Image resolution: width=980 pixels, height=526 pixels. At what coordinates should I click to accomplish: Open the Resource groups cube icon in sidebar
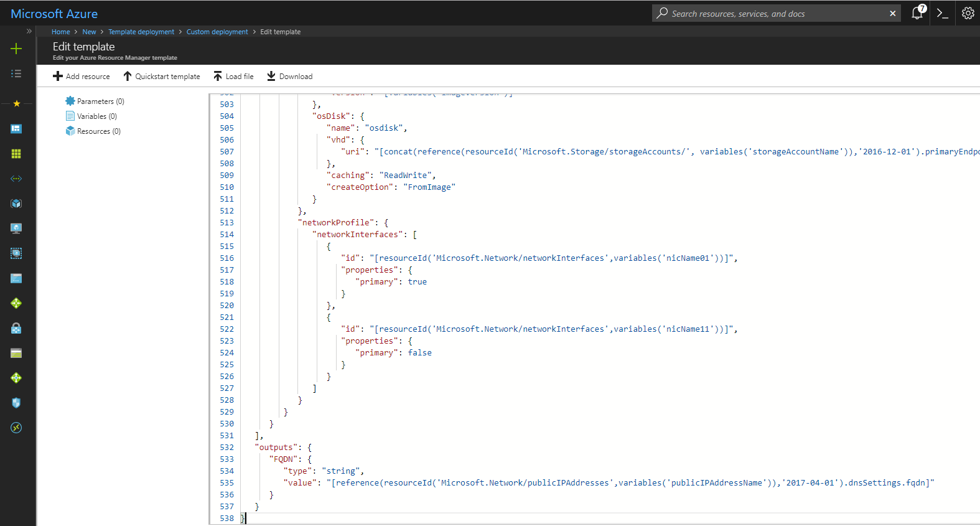coord(16,204)
